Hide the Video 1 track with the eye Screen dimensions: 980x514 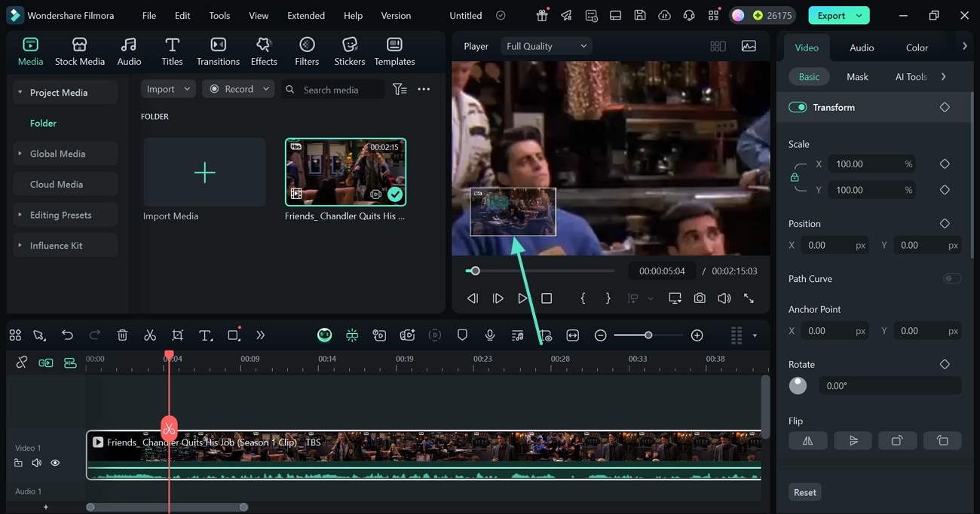[54, 462]
